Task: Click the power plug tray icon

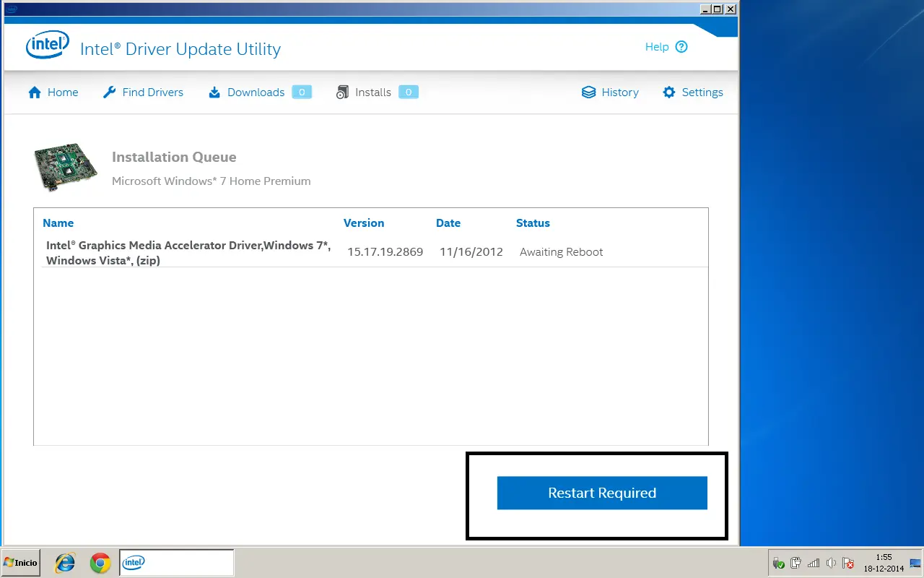Action: point(796,563)
